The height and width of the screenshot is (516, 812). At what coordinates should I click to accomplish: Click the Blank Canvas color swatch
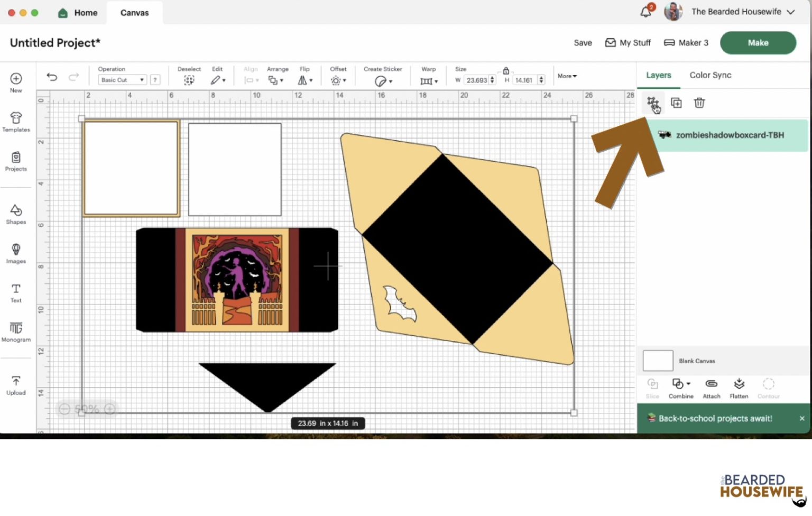pyautogui.click(x=658, y=361)
